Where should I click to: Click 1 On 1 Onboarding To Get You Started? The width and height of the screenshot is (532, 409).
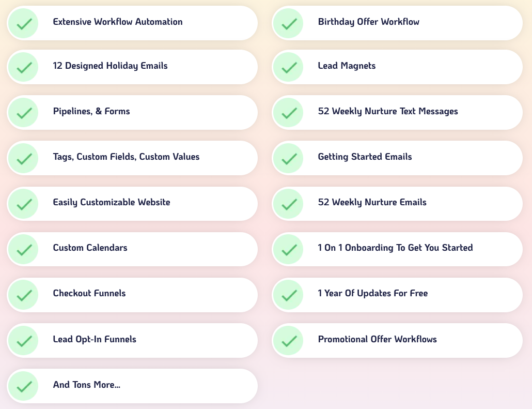[x=395, y=248]
